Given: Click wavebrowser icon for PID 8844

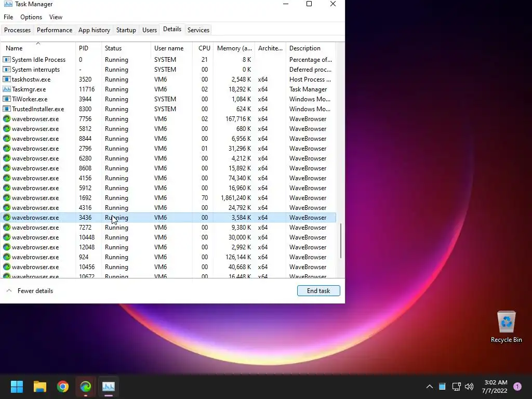Looking at the screenshot, I should pos(6,138).
